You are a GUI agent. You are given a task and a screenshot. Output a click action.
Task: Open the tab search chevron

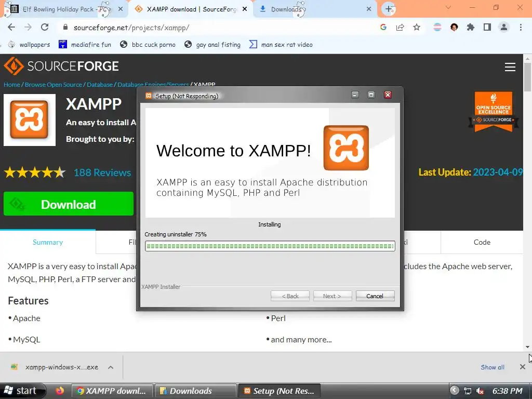(x=448, y=7)
